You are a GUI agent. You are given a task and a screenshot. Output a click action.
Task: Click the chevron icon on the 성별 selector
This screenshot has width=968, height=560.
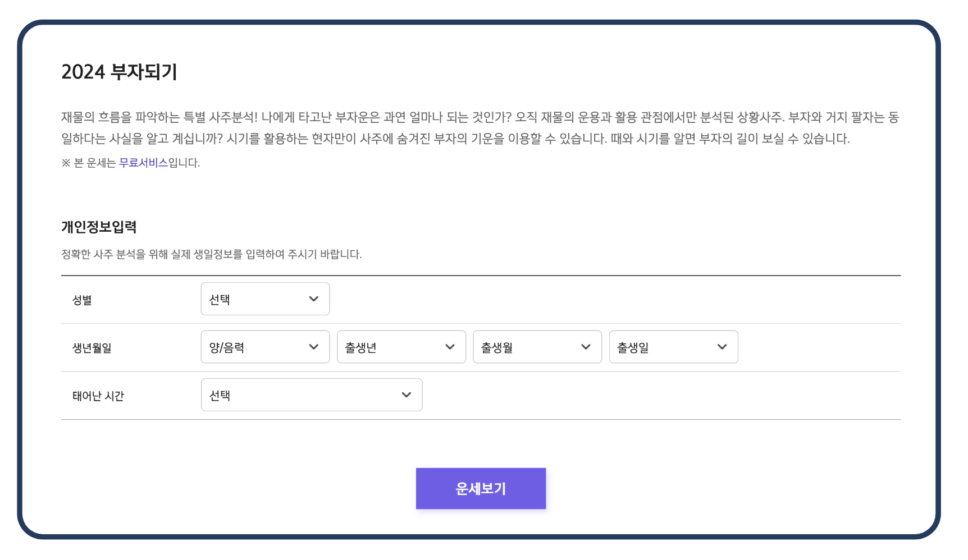[x=314, y=299]
